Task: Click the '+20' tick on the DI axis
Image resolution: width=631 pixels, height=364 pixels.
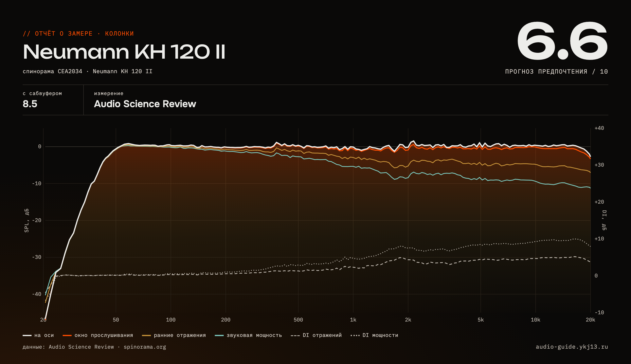Action: [x=599, y=202]
